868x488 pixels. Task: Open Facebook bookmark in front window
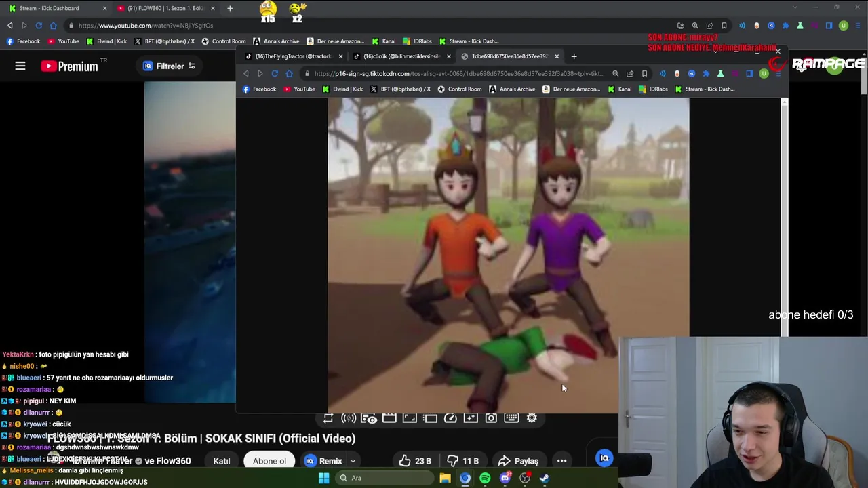(x=259, y=89)
